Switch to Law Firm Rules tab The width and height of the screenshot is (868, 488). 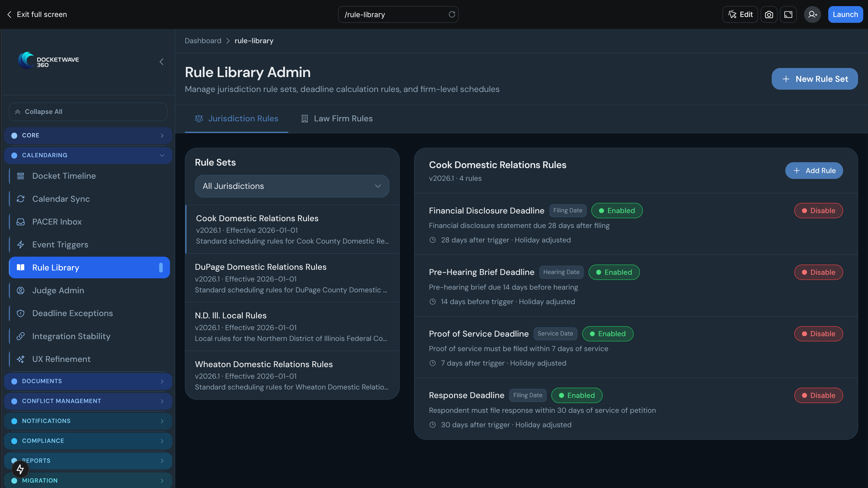click(337, 119)
